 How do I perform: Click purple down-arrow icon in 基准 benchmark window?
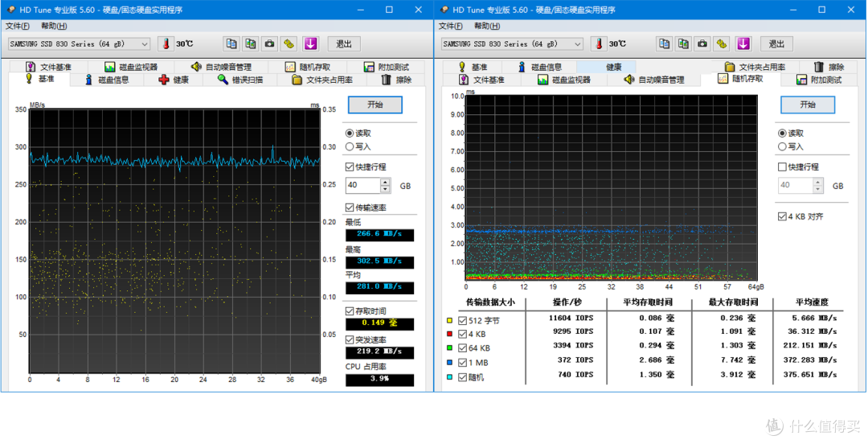coord(310,43)
